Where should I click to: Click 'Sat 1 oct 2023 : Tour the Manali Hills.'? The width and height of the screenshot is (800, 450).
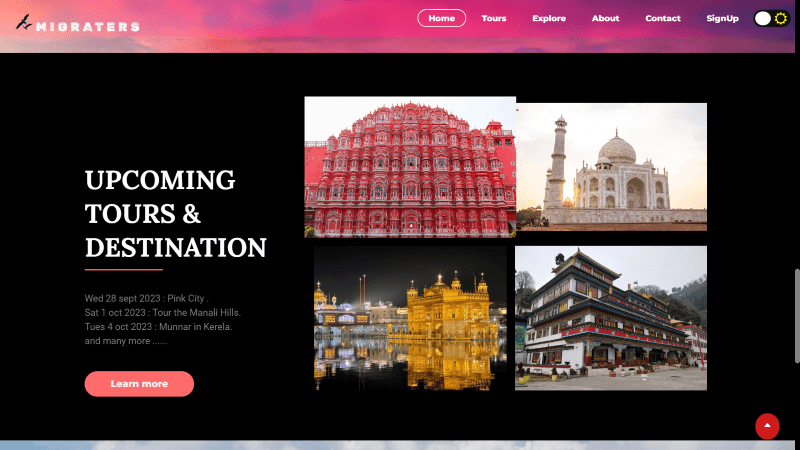[163, 313]
